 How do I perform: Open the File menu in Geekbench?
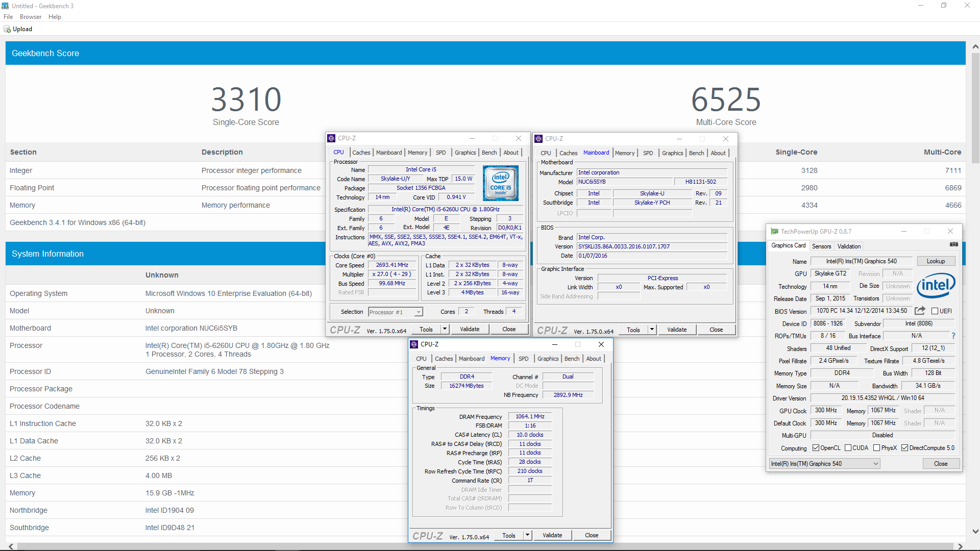coord(8,17)
